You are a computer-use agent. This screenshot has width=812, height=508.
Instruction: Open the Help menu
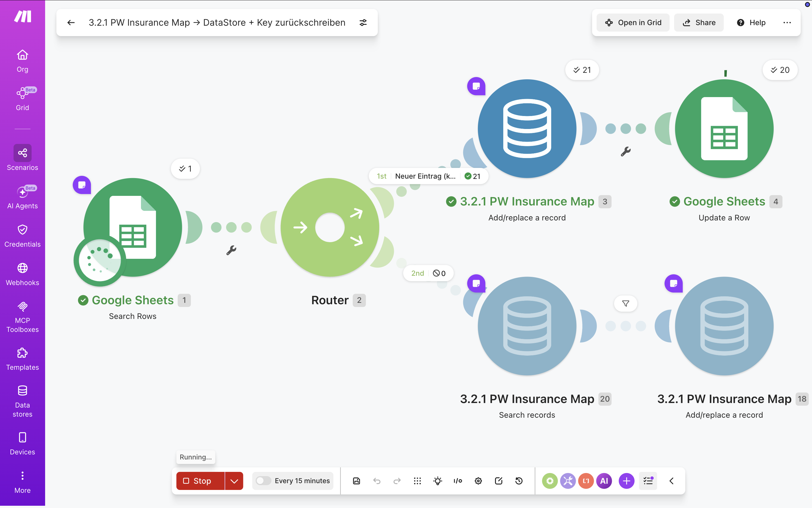(751, 23)
